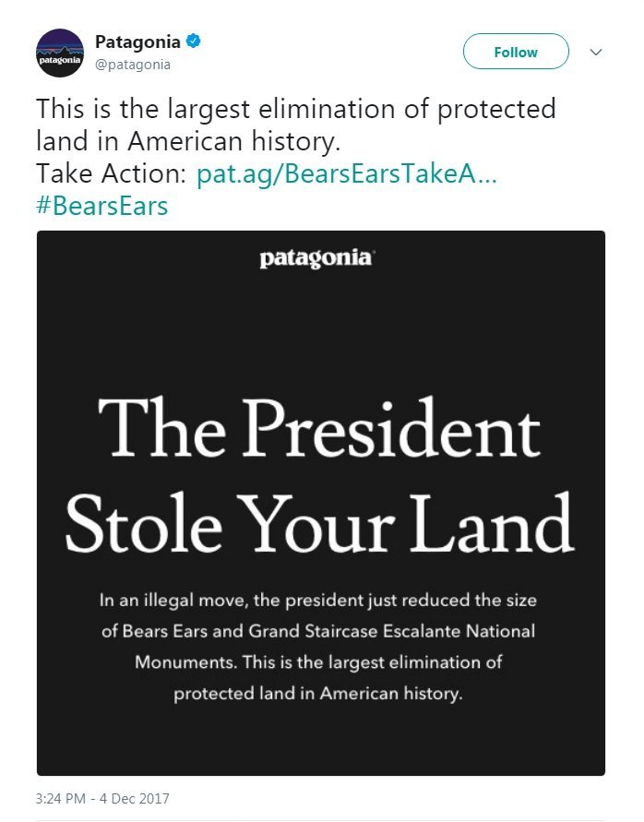Click "of Bears Ears and Grand Staircase" line
This screenshot has width=644, height=822.
point(318,632)
